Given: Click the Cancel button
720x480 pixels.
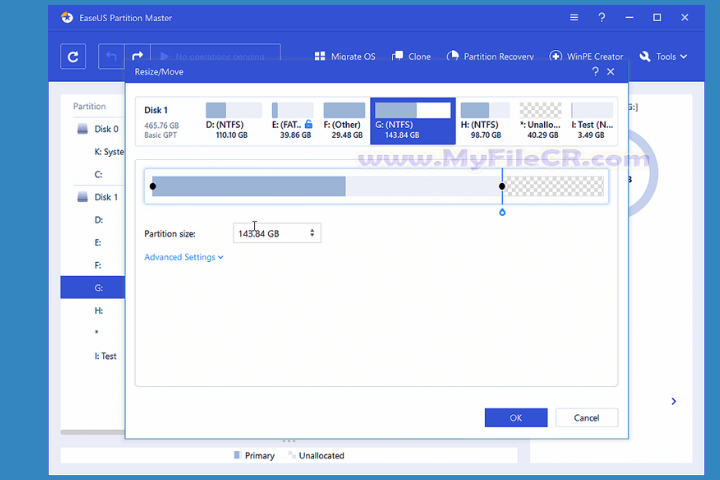Looking at the screenshot, I should 586,418.
